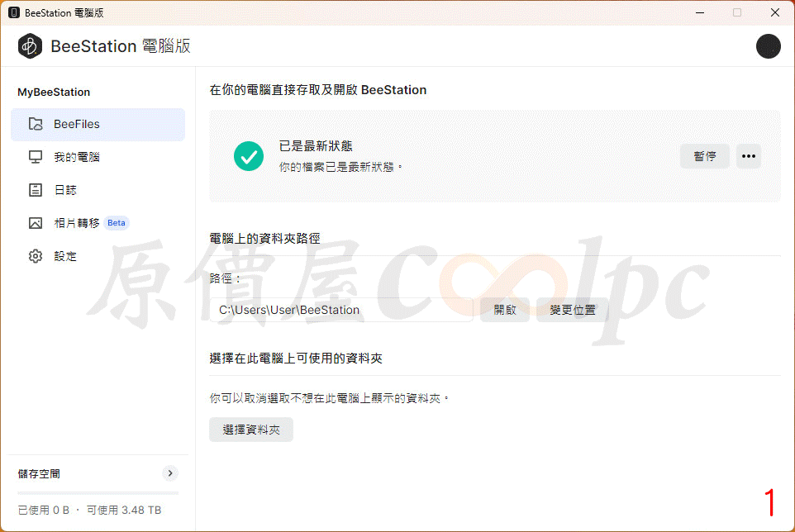Click the log document icon beside 日誌
795x532 pixels.
pos(36,190)
